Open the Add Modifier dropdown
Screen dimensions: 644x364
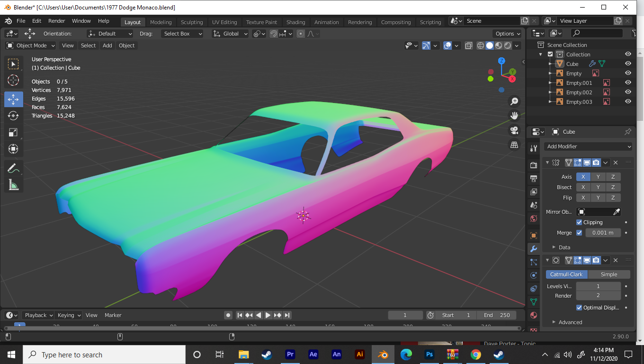(x=588, y=146)
